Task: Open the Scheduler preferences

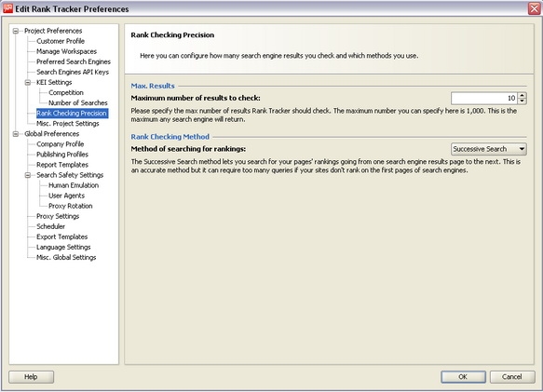Action: point(50,226)
